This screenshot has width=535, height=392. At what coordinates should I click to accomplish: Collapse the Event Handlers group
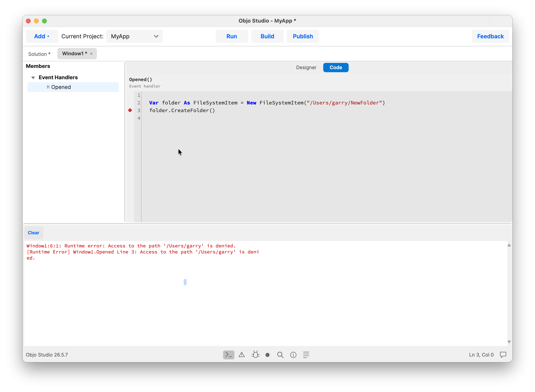tap(33, 78)
